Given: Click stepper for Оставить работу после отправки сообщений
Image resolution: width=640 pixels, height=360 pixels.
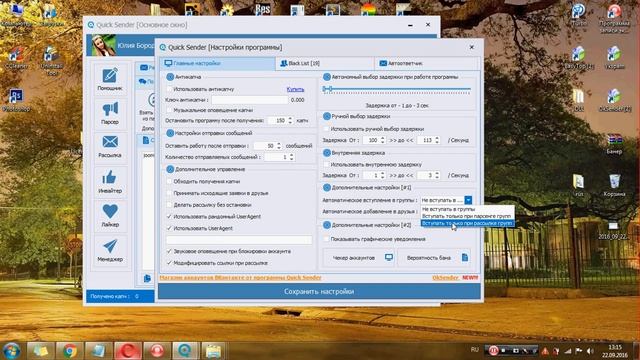Looking at the screenshot, I should coord(279,146).
